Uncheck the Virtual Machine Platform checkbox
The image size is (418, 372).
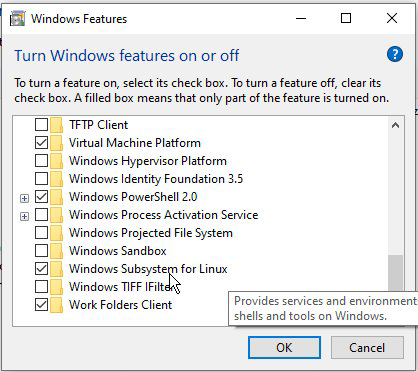[41, 143]
